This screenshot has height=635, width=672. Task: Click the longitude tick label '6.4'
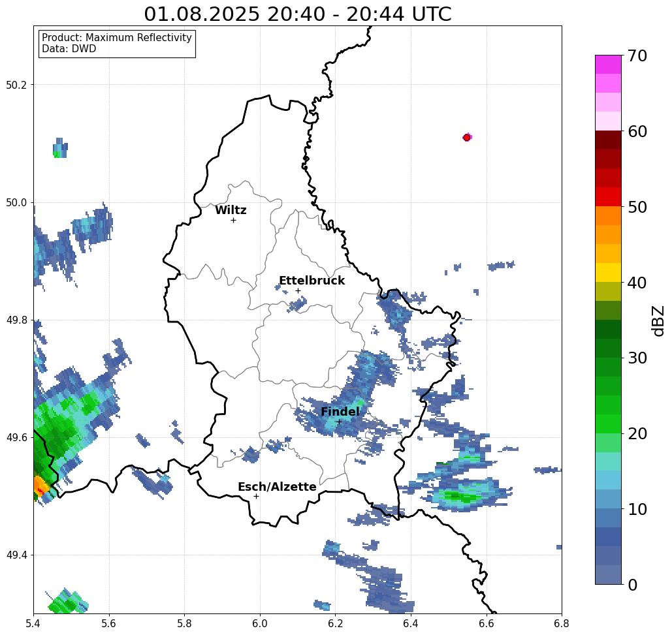[x=411, y=623]
